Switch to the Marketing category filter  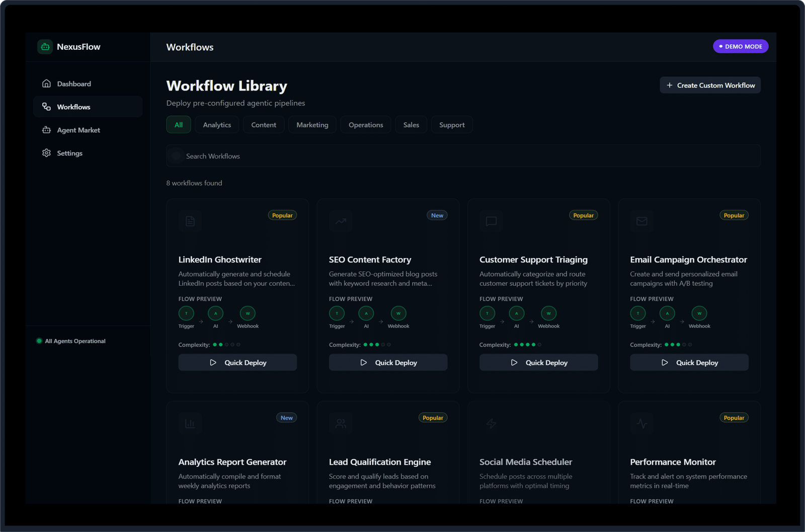click(x=312, y=125)
